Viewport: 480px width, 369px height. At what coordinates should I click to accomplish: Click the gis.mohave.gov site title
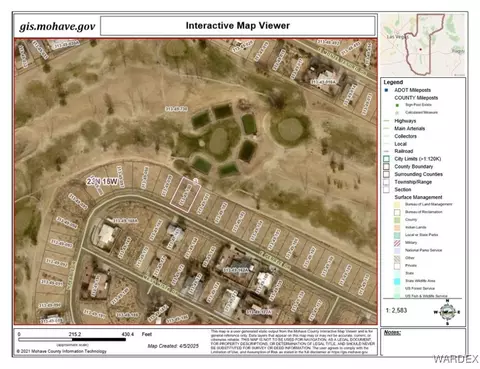(x=57, y=26)
